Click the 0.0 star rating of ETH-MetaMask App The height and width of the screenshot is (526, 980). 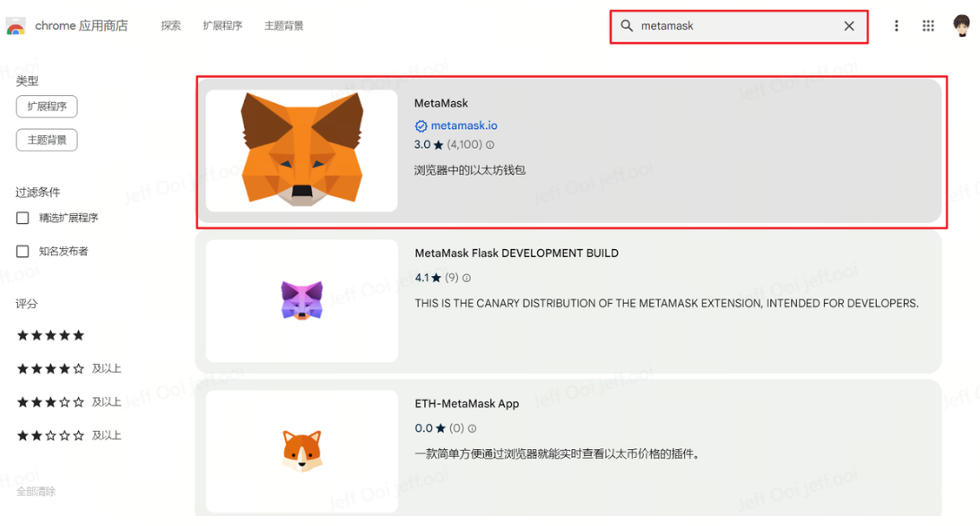tap(430, 428)
